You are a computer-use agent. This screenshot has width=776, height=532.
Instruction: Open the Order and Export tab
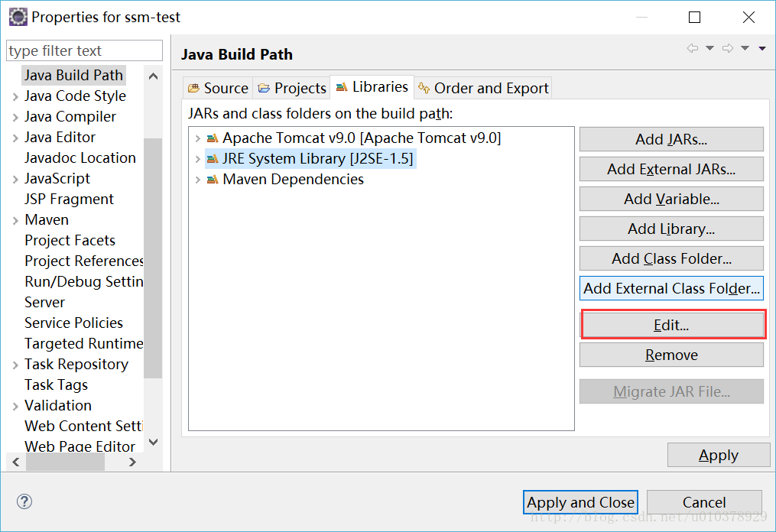click(483, 88)
